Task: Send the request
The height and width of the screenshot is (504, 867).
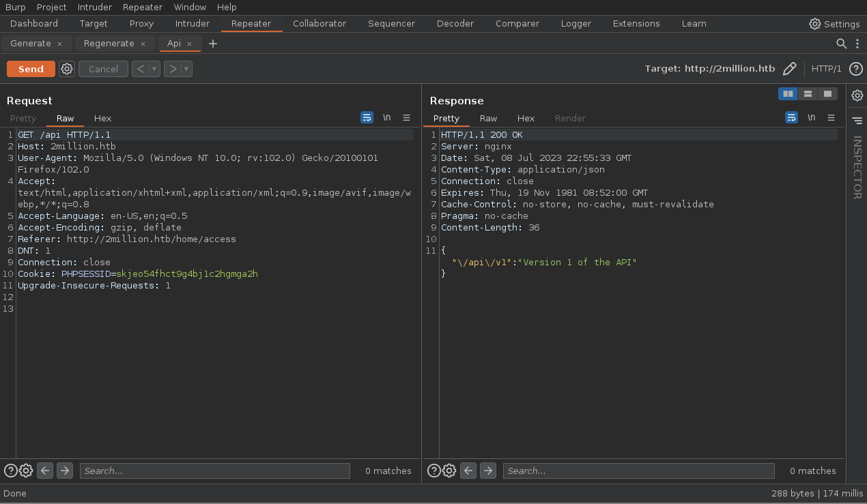Action: [31, 69]
